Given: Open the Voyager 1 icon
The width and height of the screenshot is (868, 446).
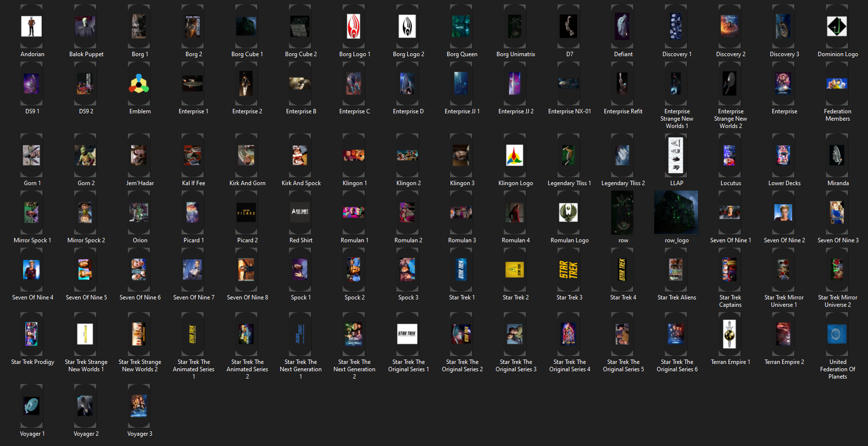Looking at the screenshot, I should pos(32,405).
